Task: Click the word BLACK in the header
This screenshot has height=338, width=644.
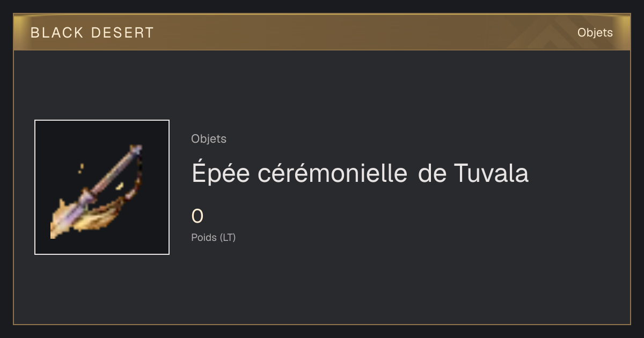Action: click(57, 33)
